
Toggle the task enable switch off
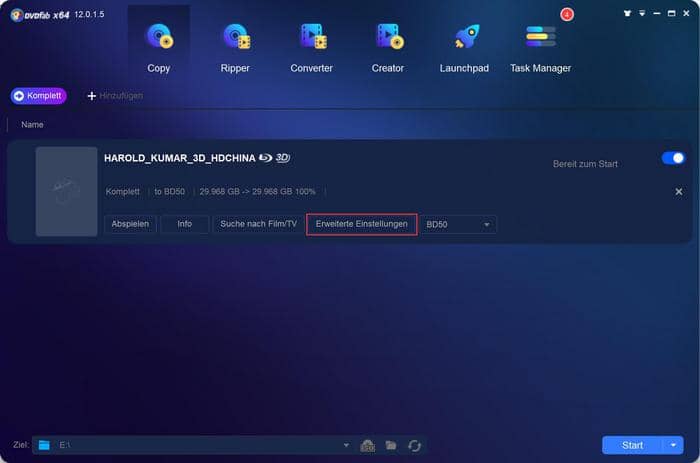[673, 158]
